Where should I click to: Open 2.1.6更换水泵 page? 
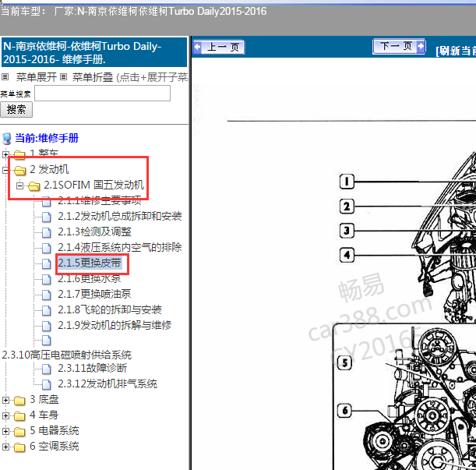90,278
